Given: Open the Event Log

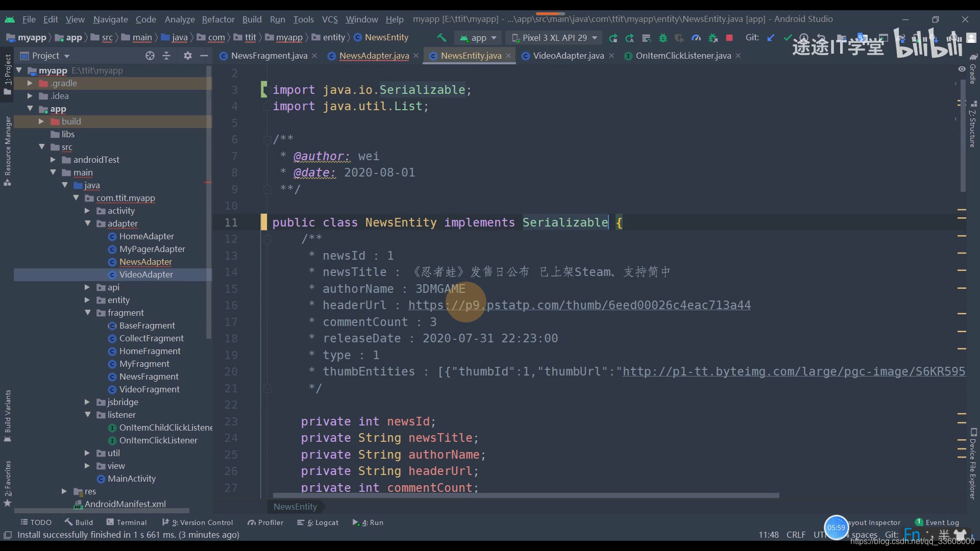Looking at the screenshot, I should coord(937,522).
